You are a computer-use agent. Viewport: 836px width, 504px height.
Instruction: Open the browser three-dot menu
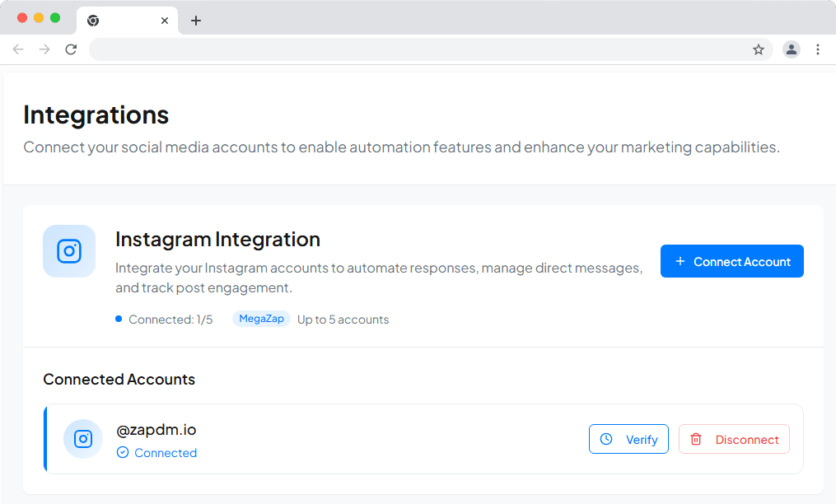click(x=818, y=49)
